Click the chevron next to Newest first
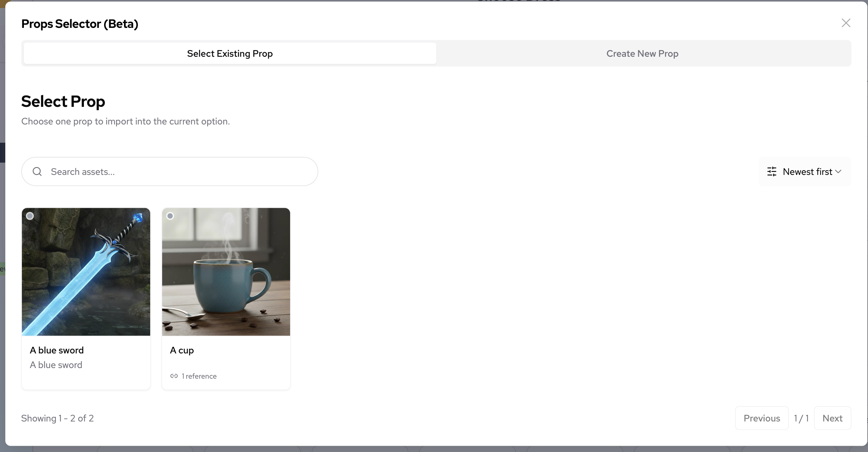Viewport: 868px width, 452px height. [839, 172]
